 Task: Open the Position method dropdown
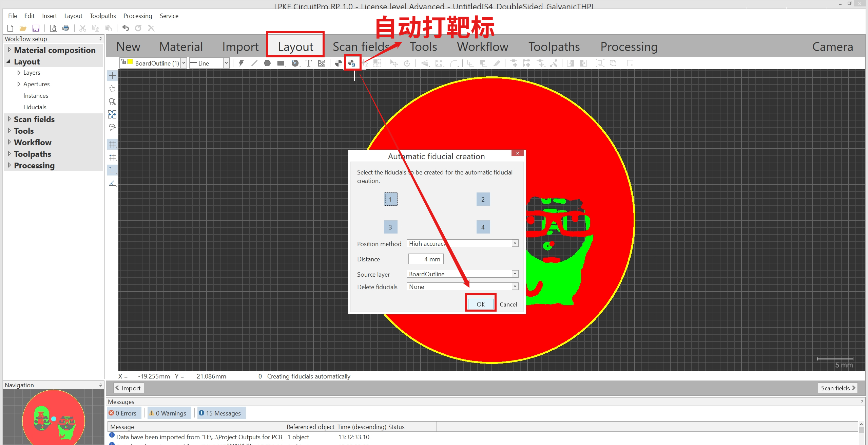(x=515, y=243)
